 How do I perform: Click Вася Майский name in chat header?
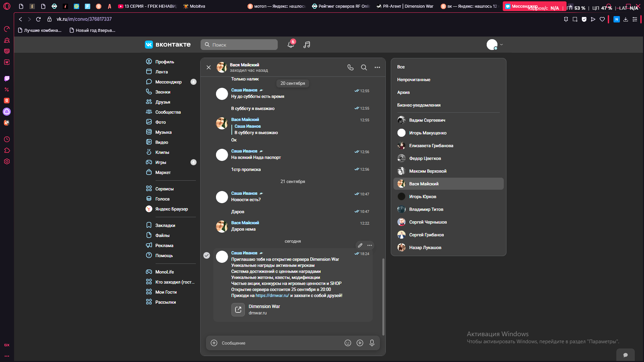[244, 65]
